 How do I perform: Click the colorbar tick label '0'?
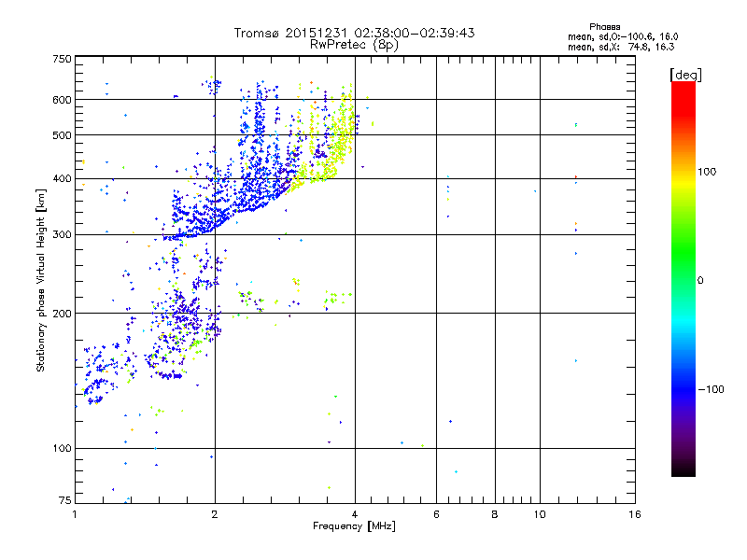[x=700, y=281]
